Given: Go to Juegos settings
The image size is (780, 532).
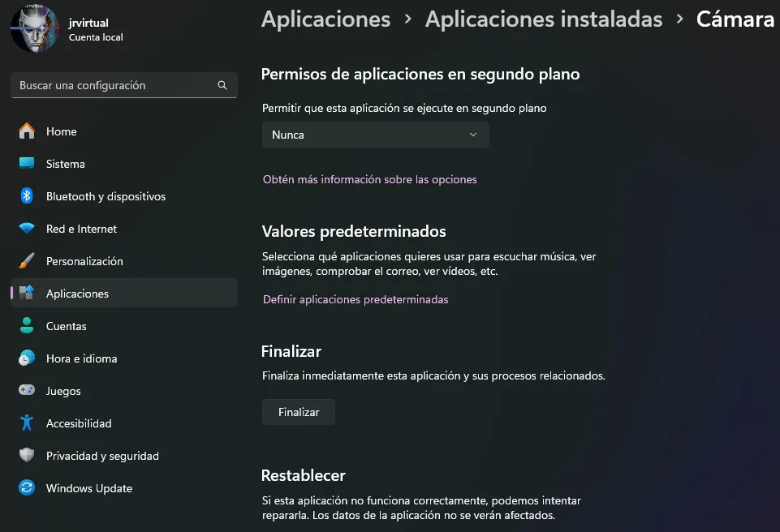Looking at the screenshot, I should 124,391.
